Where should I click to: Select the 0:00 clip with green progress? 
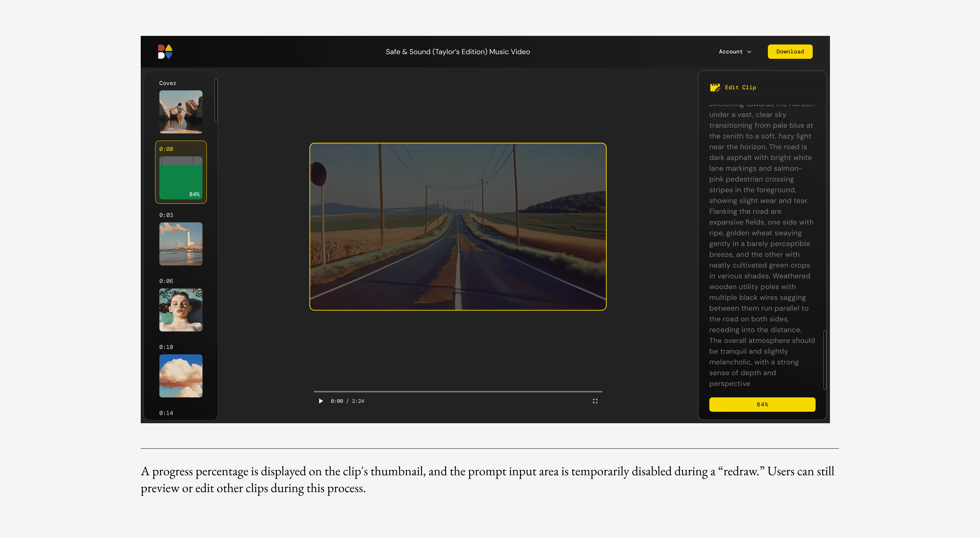coord(181,172)
